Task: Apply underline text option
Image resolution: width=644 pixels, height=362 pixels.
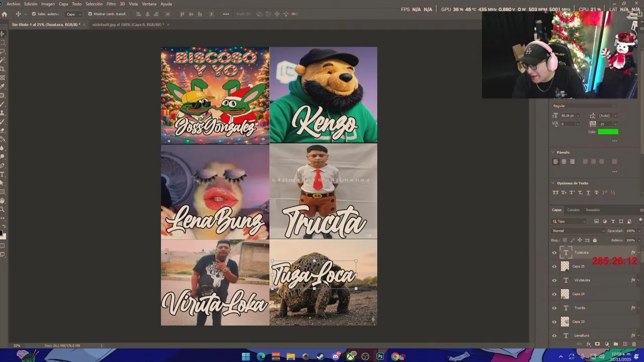Action: 588,193
